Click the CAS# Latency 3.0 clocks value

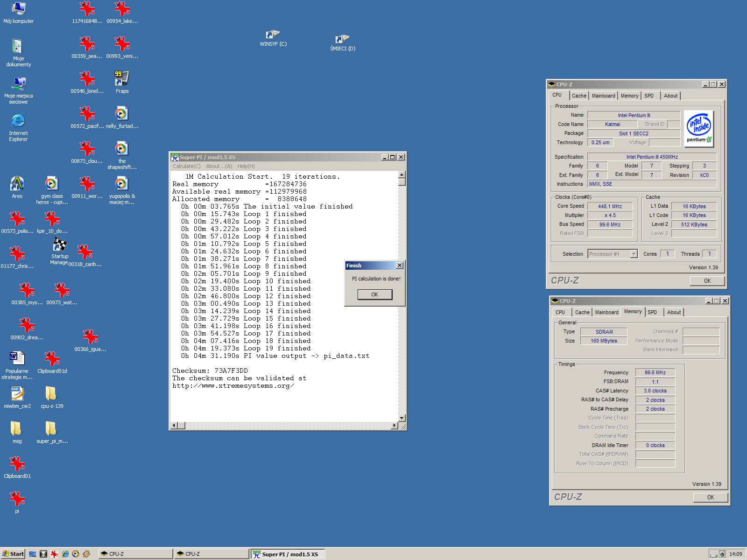tap(655, 391)
